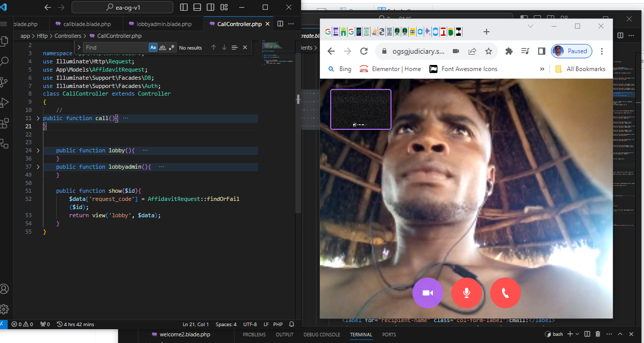
Task: Expand the collapsed call() function
Action: coord(38,118)
